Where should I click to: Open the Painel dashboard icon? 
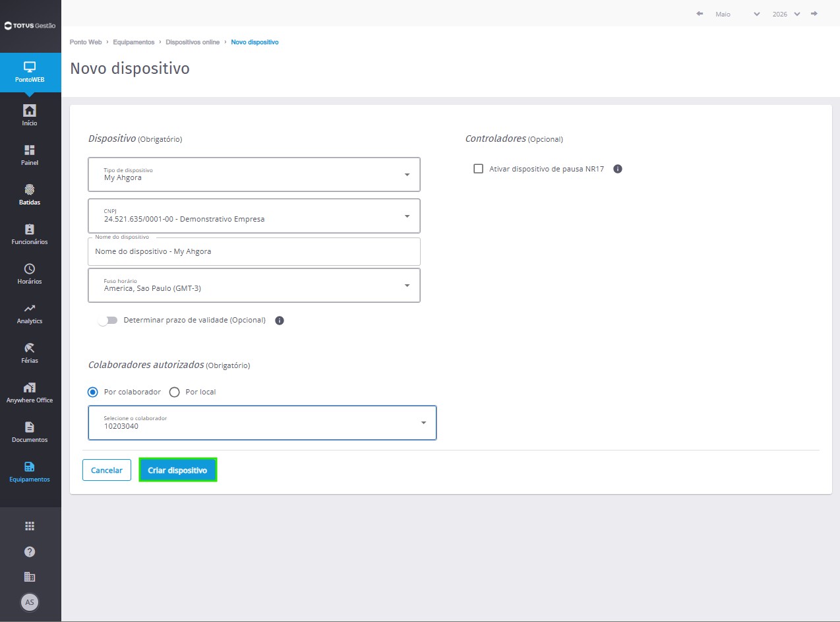tap(29, 150)
